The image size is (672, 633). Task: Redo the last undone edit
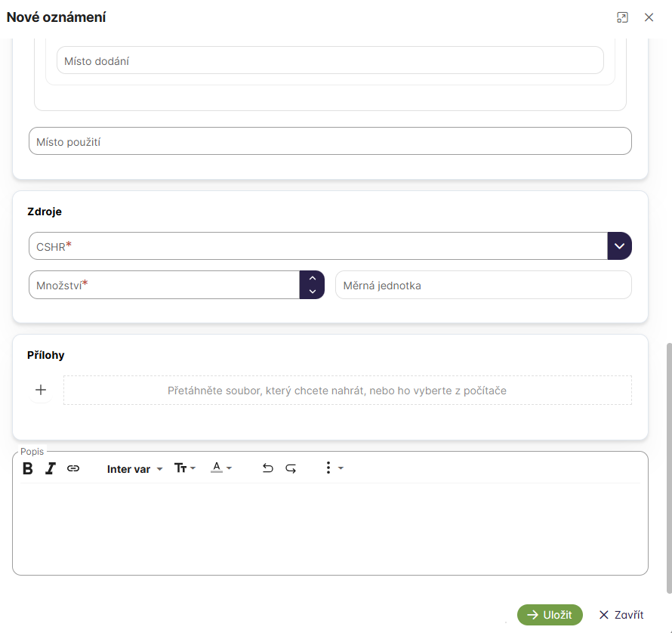tap(291, 468)
